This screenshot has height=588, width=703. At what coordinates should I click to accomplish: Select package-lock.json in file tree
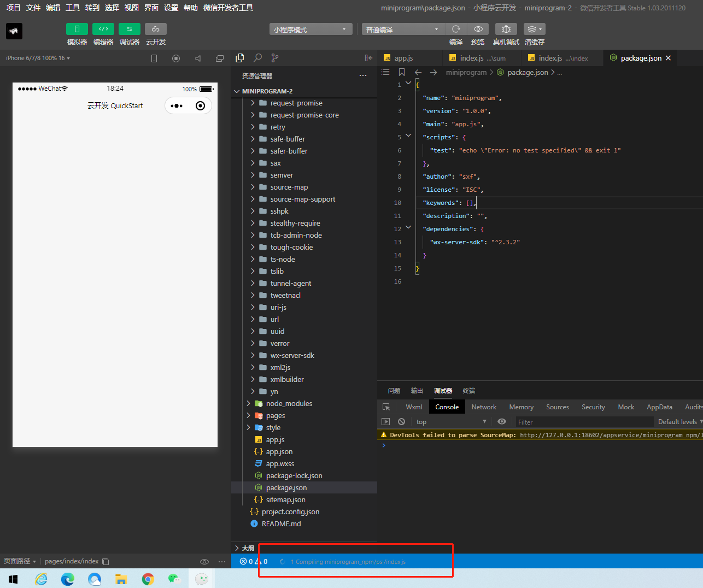pos(294,476)
